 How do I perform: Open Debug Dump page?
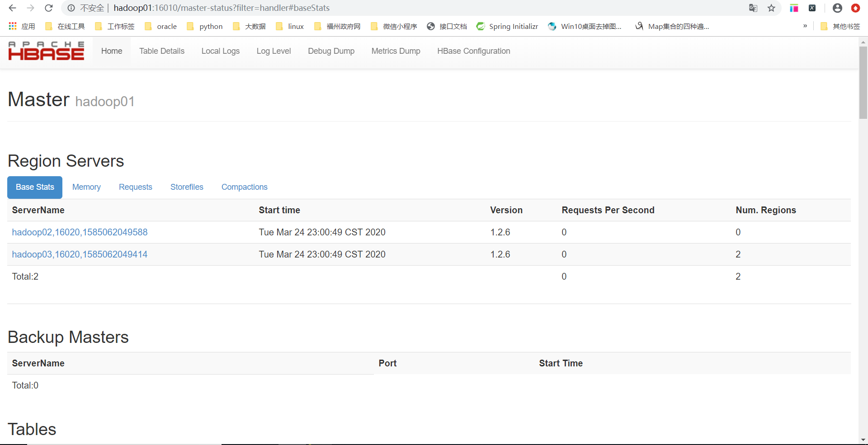click(x=331, y=51)
